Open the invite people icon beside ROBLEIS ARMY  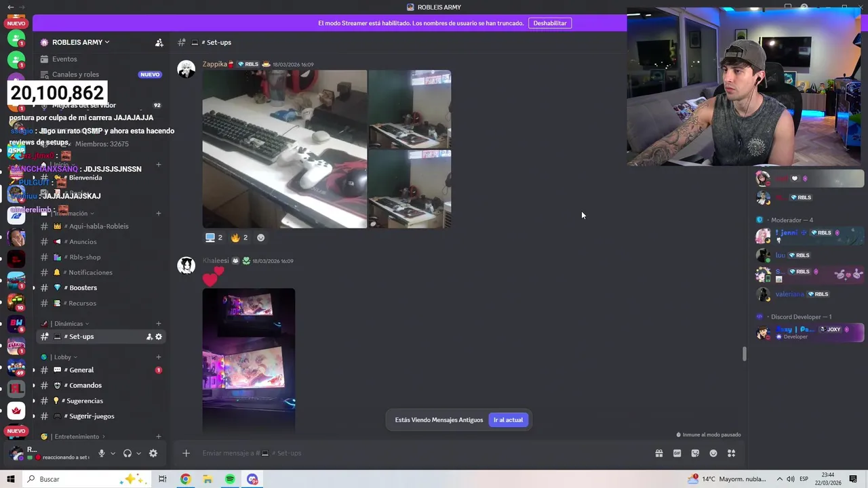[x=159, y=42]
